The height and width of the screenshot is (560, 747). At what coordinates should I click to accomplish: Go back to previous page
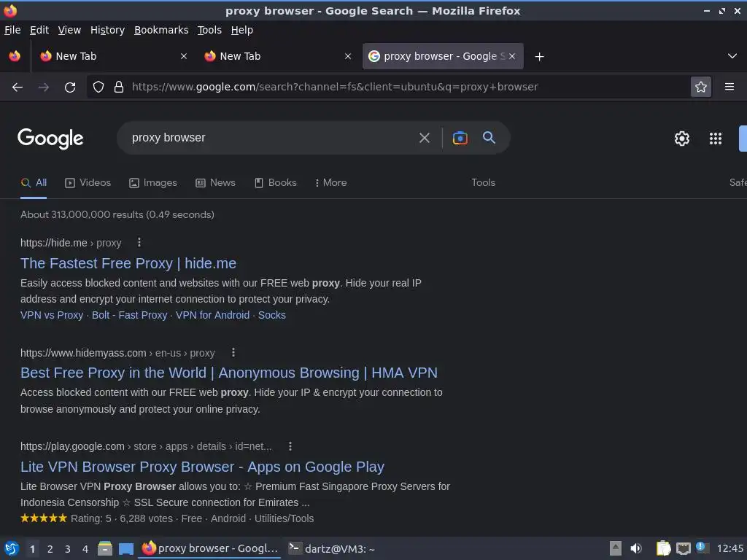(x=18, y=87)
